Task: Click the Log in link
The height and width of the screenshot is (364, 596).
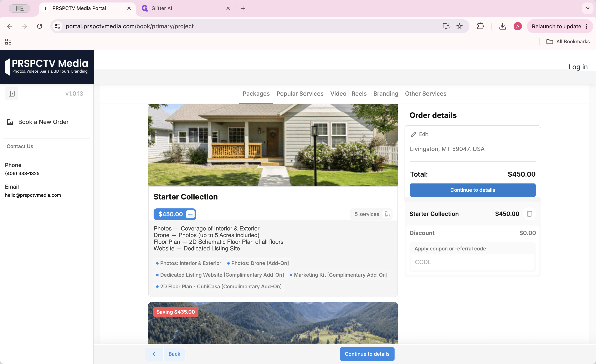Action: pyautogui.click(x=578, y=67)
